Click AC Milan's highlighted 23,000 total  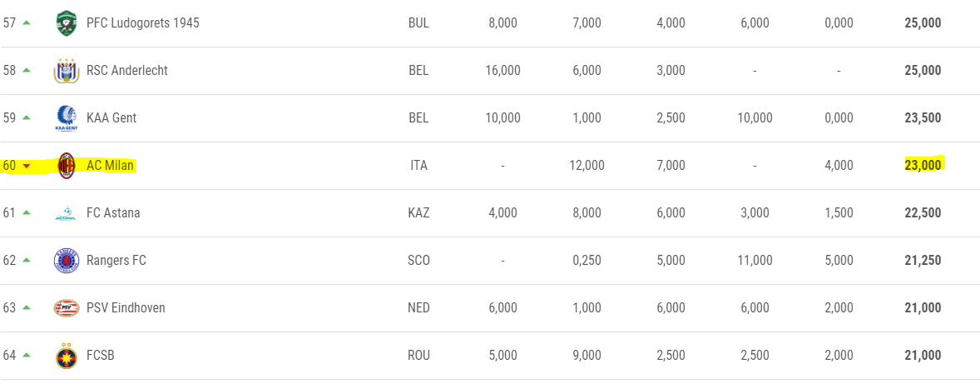(x=923, y=166)
